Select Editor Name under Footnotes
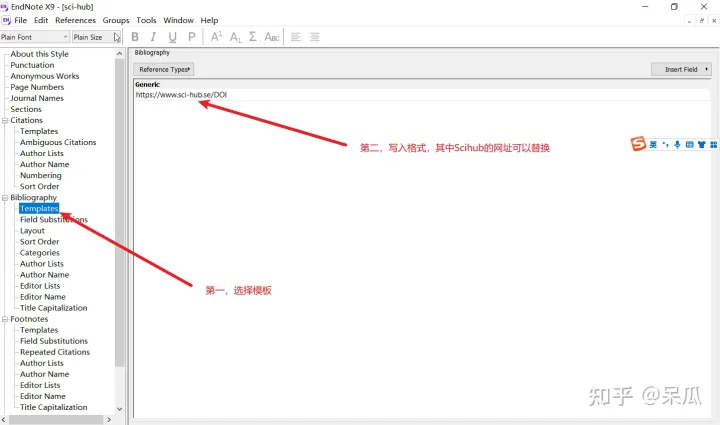 [43, 396]
